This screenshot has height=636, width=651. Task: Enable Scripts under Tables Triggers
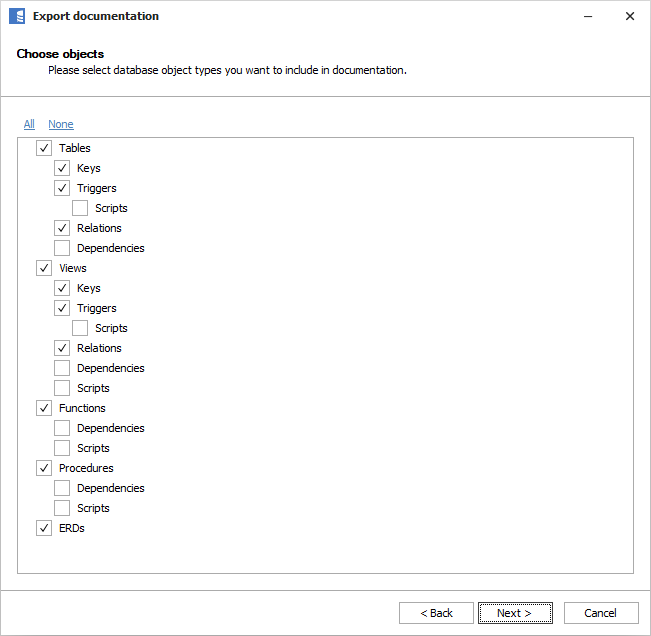tap(80, 208)
